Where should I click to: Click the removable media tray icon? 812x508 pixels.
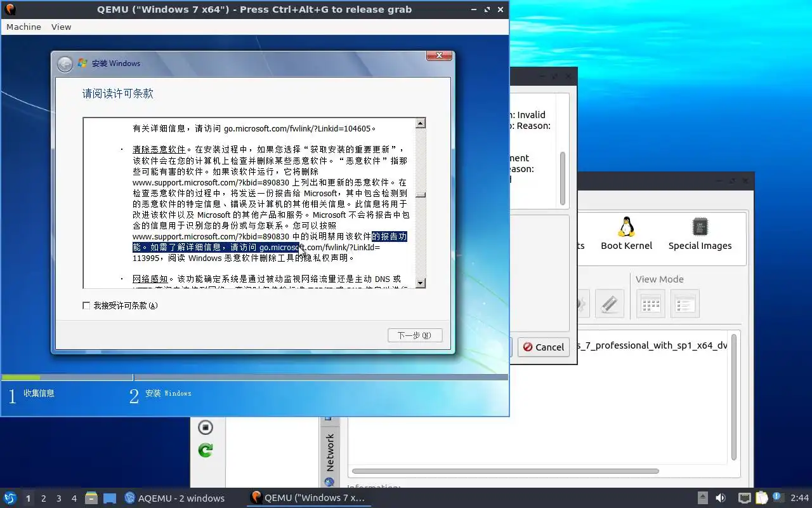coord(703,498)
